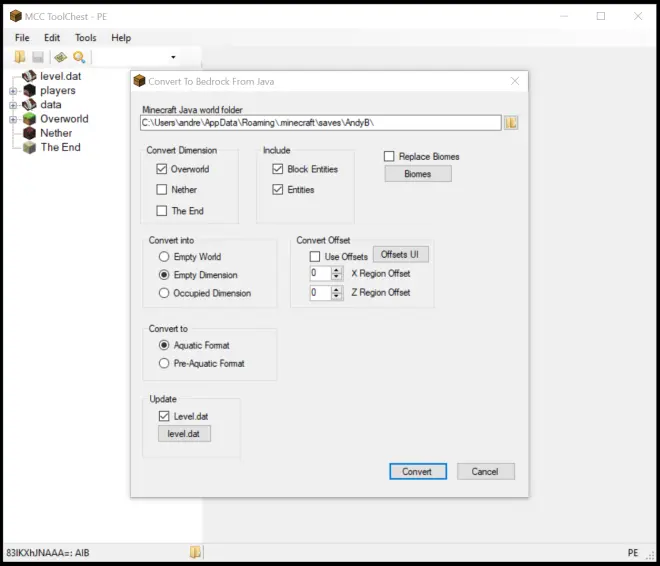Expand the players tree node
660x566 pixels.
[x=13, y=91]
